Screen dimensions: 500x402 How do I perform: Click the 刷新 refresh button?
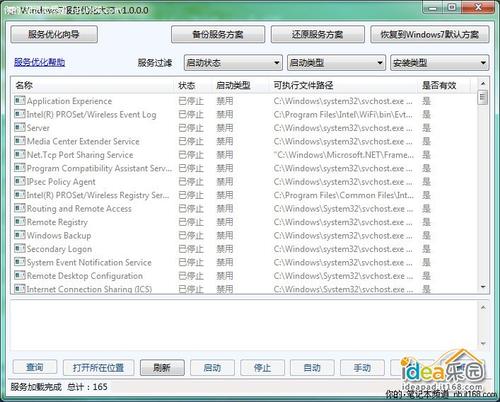click(x=162, y=367)
